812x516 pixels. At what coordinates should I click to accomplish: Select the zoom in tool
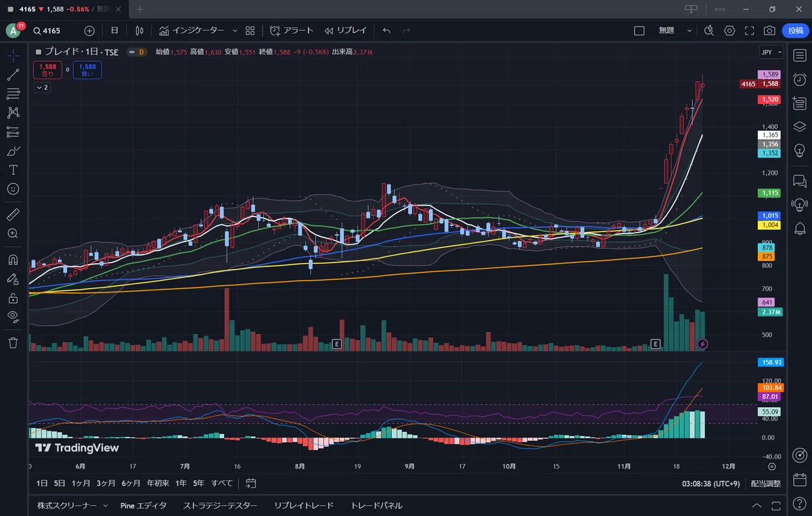point(13,233)
